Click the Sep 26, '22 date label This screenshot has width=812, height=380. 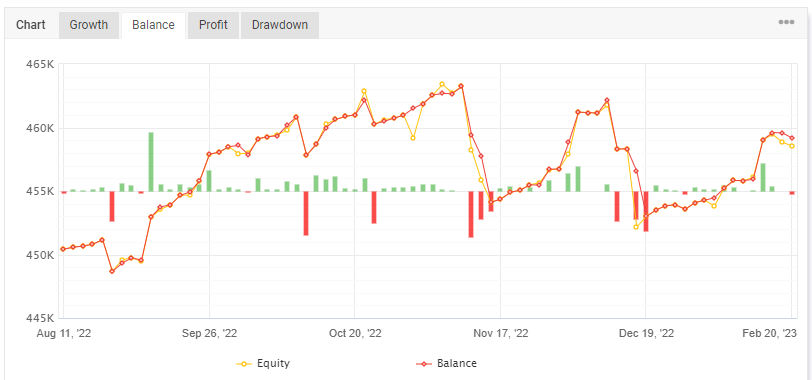pos(209,333)
